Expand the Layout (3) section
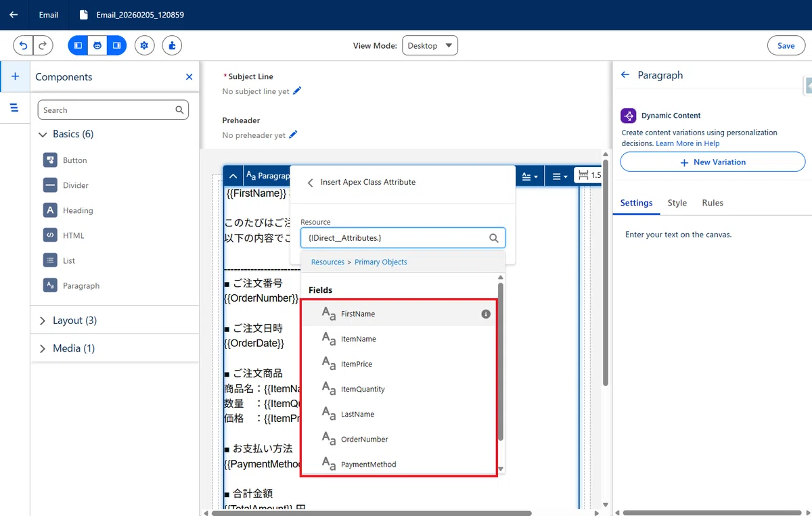This screenshot has width=812, height=516. coord(68,321)
